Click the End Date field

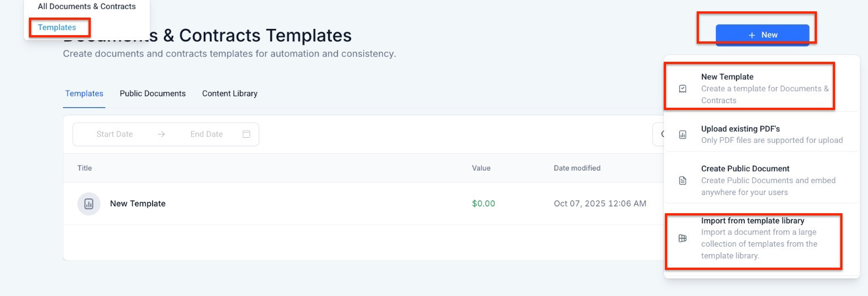click(x=207, y=134)
